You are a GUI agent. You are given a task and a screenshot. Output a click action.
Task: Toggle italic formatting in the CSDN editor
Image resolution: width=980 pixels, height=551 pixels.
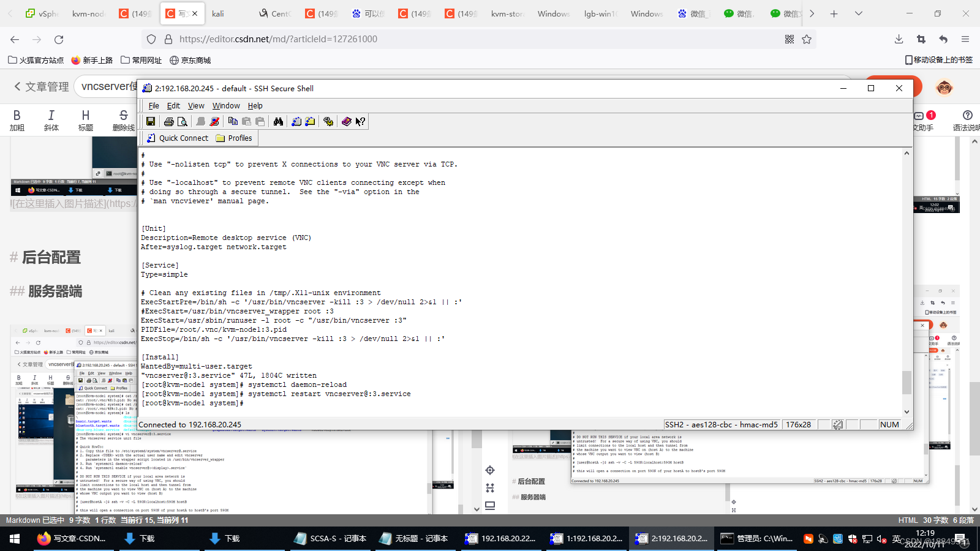[x=51, y=120]
